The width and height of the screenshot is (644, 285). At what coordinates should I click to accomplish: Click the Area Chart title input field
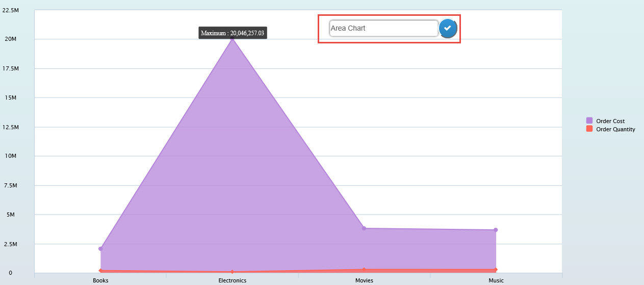coord(383,29)
